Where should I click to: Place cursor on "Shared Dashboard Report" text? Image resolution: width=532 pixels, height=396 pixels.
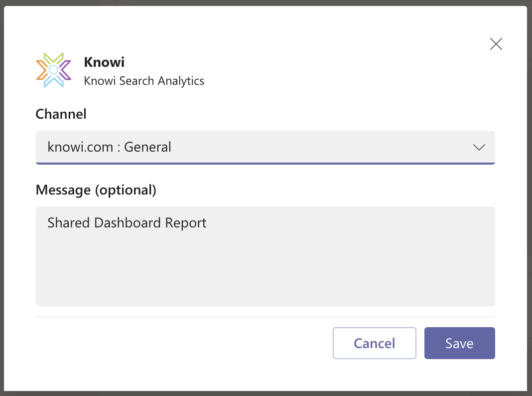[x=127, y=222]
